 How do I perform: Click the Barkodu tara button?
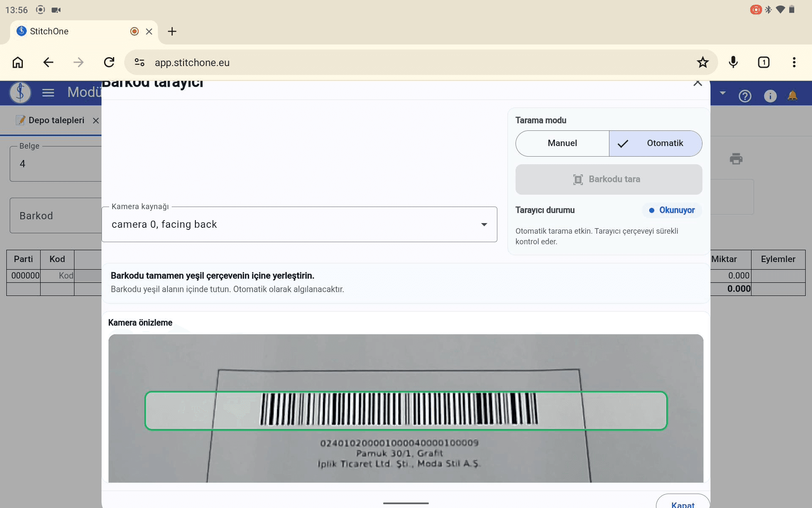point(609,179)
